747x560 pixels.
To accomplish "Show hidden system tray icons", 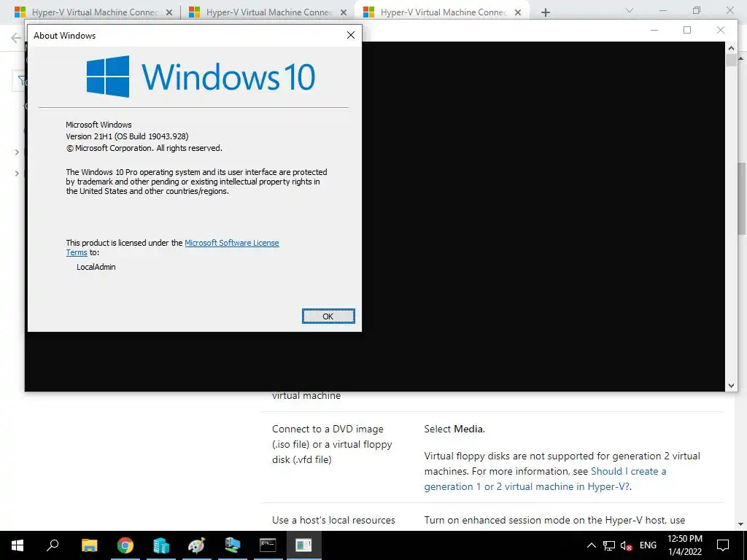I will pyautogui.click(x=591, y=545).
